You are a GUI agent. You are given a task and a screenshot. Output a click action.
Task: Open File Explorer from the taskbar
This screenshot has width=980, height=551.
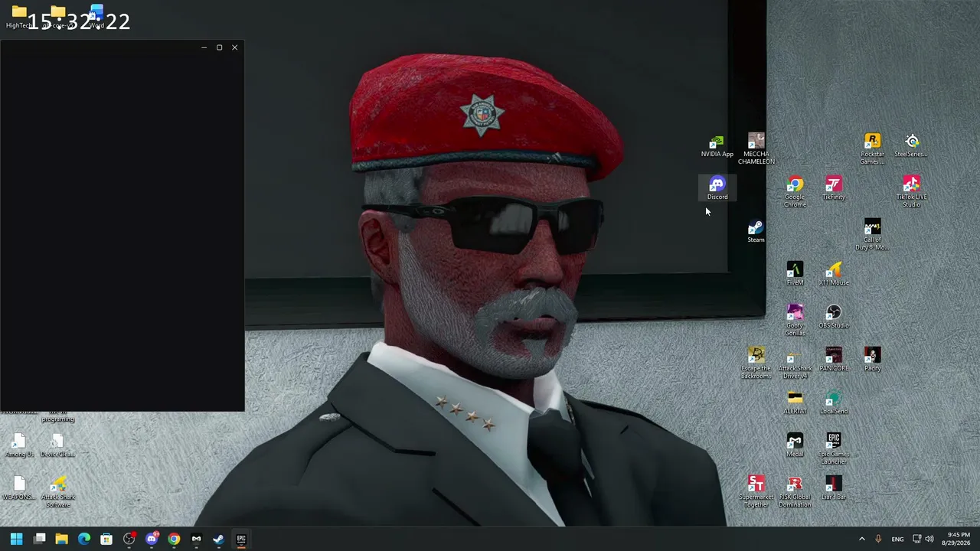tap(62, 539)
